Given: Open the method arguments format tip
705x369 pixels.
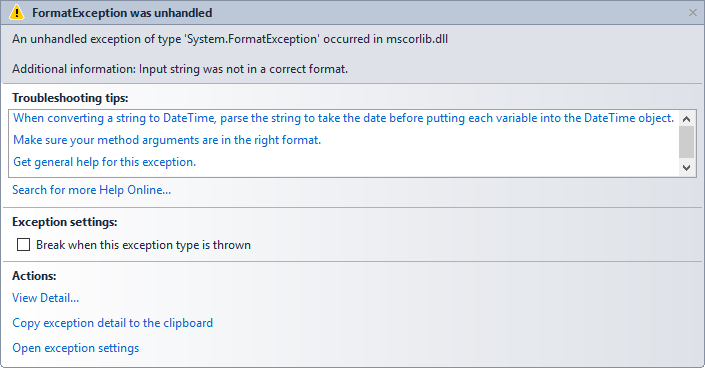Looking at the screenshot, I should [167, 140].
